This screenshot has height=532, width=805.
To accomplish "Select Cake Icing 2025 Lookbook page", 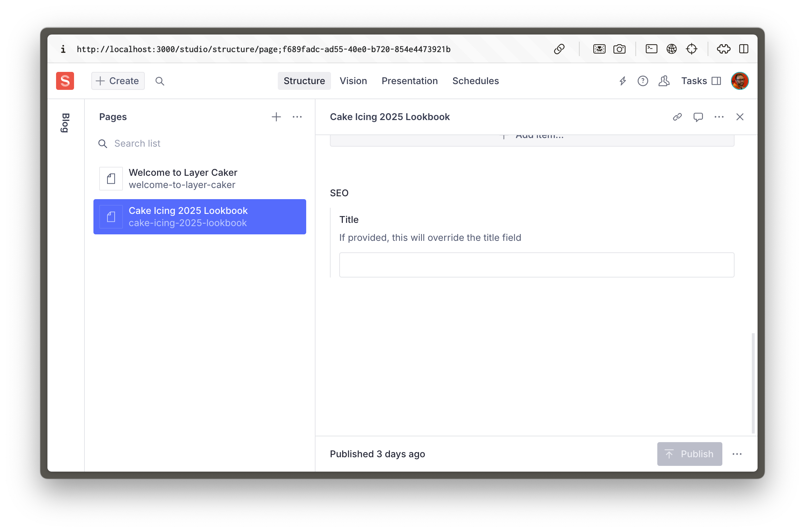I will [200, 217].
